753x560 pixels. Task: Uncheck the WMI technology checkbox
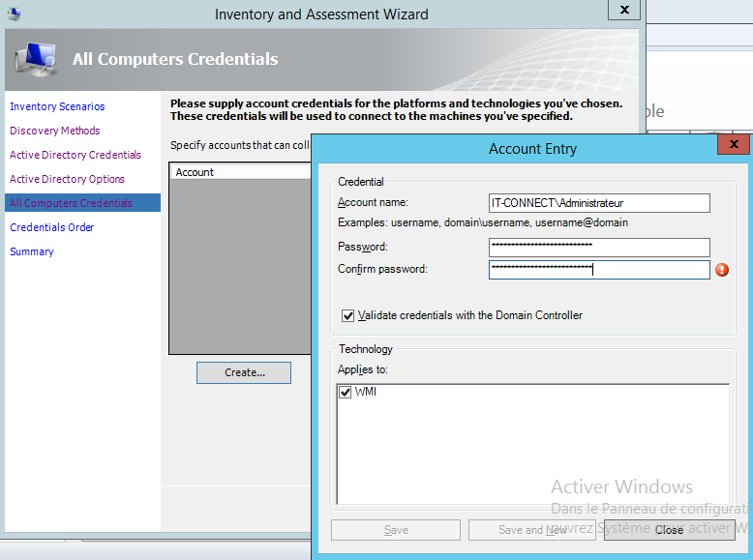tap(346, 392)
